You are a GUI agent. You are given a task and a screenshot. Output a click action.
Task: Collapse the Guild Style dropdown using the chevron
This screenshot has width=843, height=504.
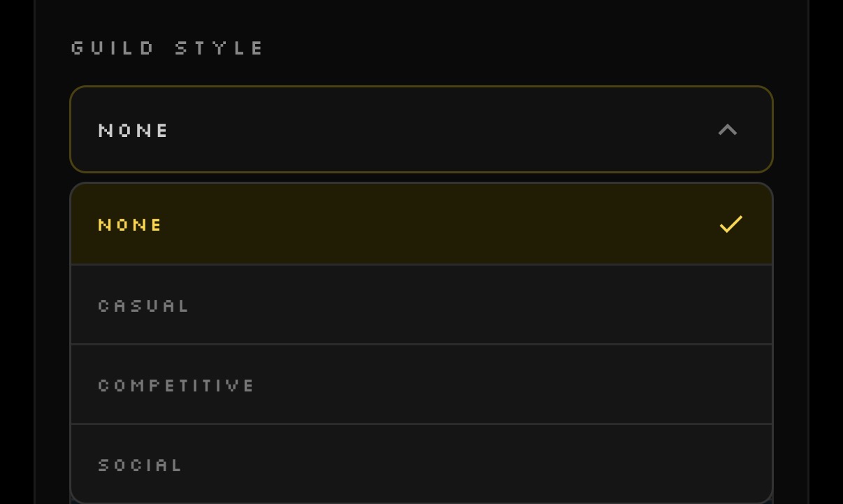[x=728, y=130]
